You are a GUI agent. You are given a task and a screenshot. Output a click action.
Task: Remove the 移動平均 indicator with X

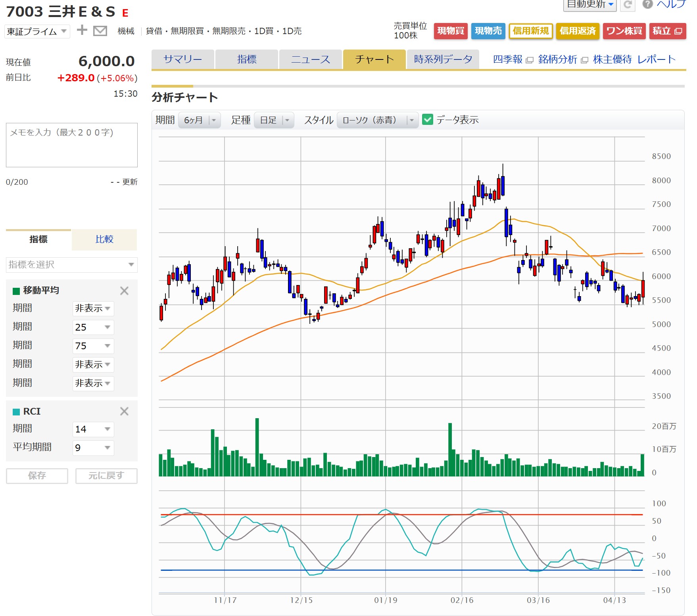[124, 291]
